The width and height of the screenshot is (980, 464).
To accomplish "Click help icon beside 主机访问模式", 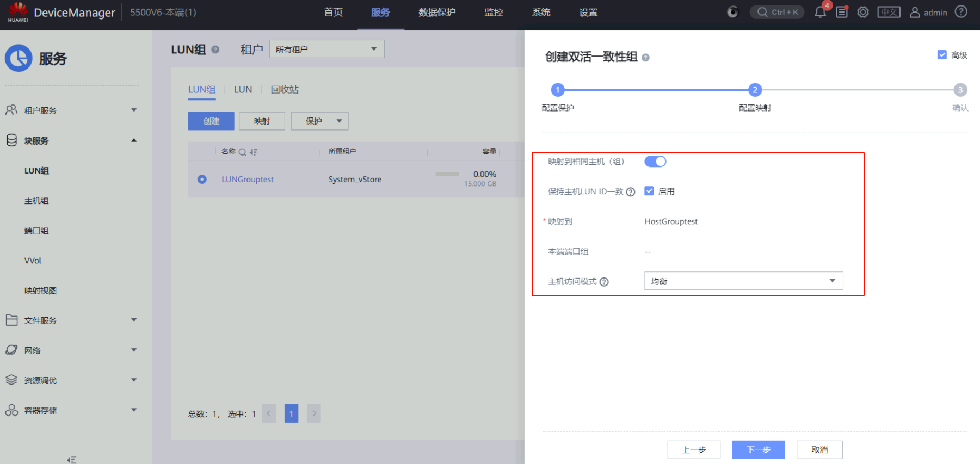I will click(604, 282).
